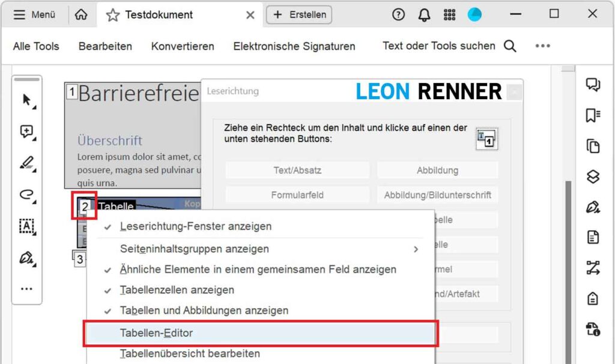
Task: Open the Konvertieren tab
Action: tap(183, 46)
